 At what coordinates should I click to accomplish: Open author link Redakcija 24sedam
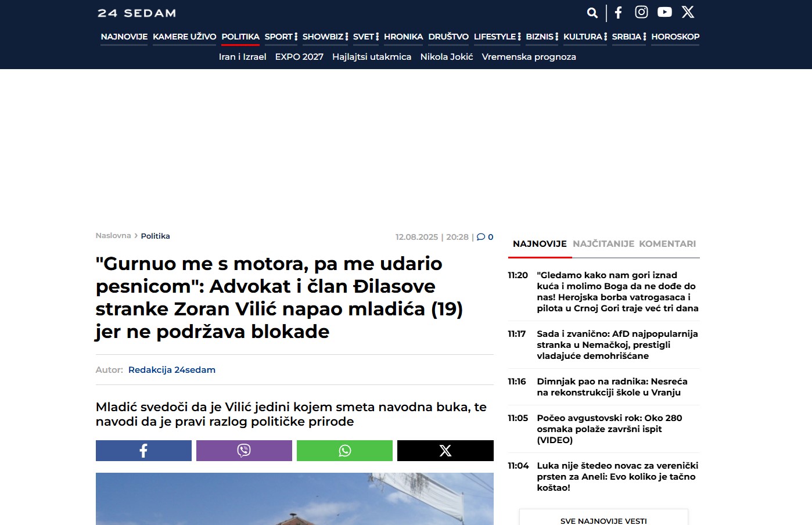pos(171,370)
